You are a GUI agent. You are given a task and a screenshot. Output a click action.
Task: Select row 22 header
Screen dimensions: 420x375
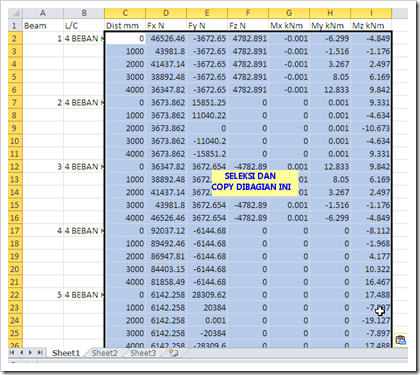pos(15,295)
